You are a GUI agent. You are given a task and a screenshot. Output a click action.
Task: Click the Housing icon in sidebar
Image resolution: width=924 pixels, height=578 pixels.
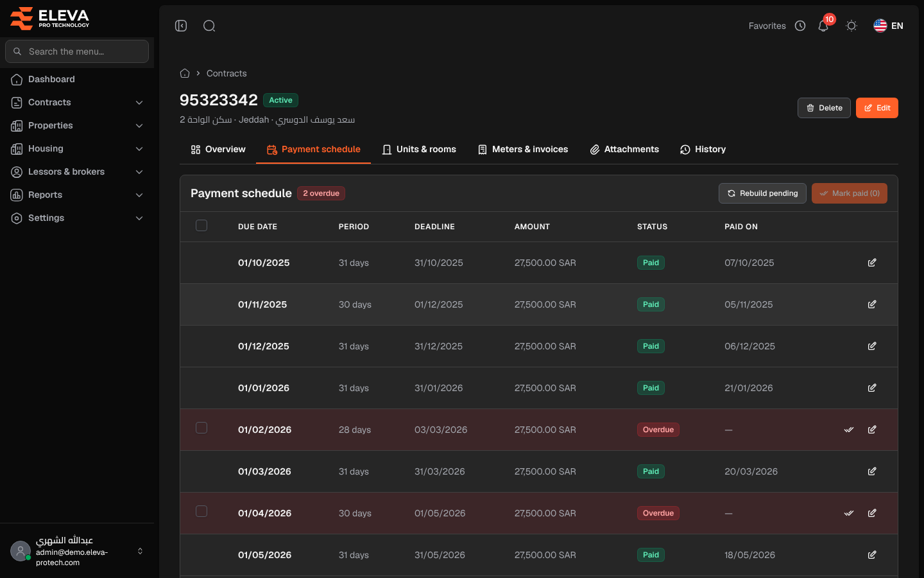click(17, 149)
